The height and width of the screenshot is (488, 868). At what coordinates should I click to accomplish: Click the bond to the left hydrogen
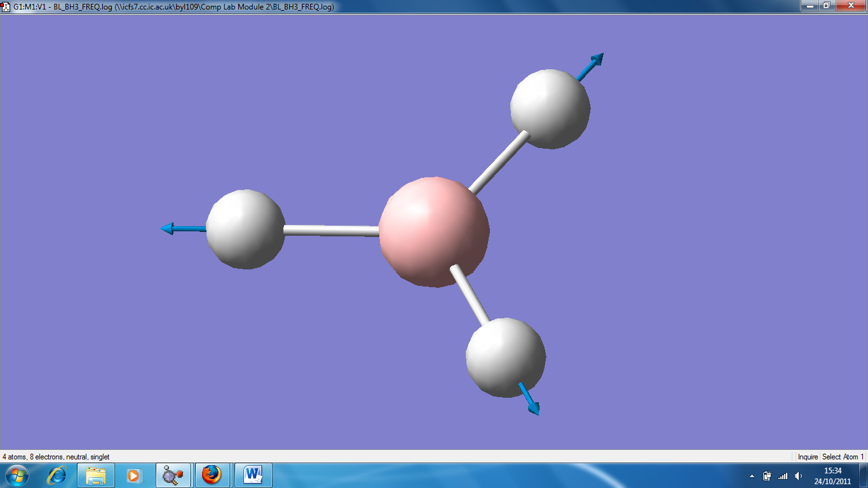pos(332,231)
